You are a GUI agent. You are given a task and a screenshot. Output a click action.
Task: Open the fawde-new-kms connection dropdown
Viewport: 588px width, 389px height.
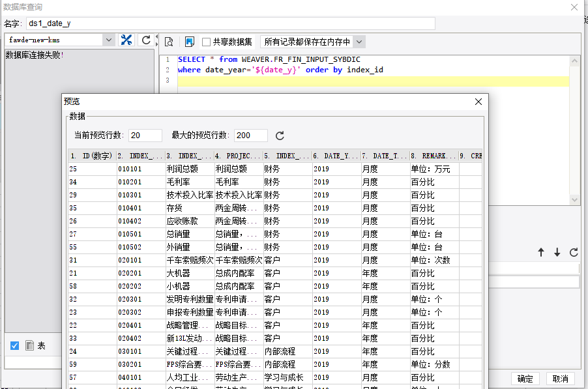[x=108, y=40]
